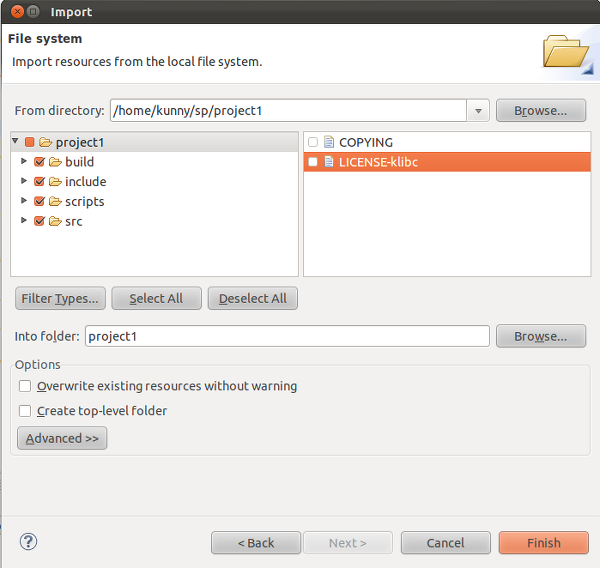This screenshot has width=600, height=568.
Task: Click the Finish button
Action: click(x=543, y=542)
